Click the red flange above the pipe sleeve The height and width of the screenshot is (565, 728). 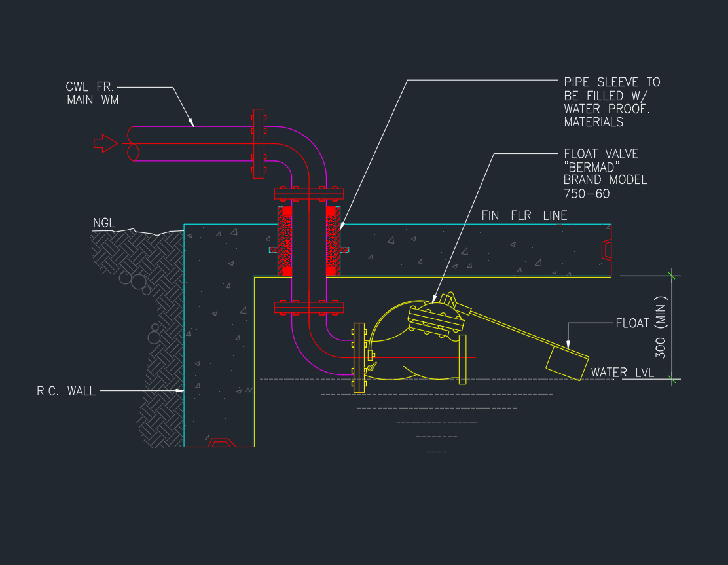pos(308,193)
